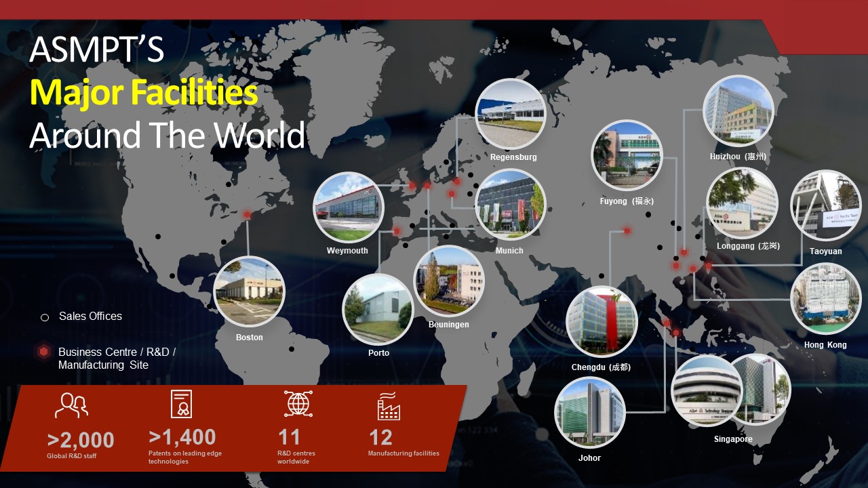Click the 'Porto' label
This screenshot has height=488, width=868.
378,353
